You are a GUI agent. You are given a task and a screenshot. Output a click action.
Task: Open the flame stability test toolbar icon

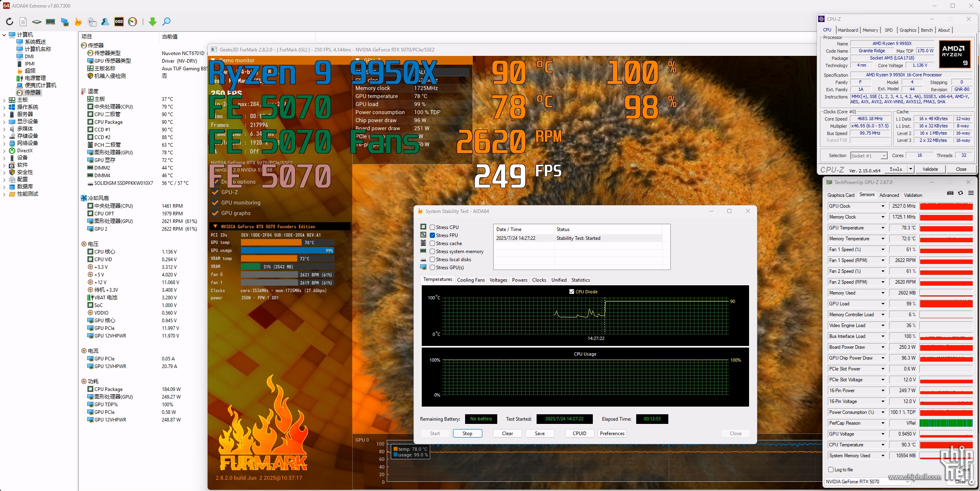coord(78,22)
